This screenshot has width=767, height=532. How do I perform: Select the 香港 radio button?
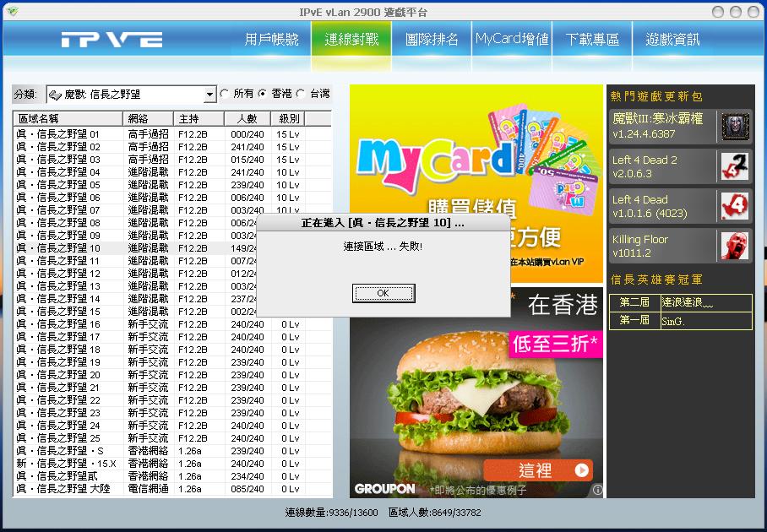(x=263, y=94)
